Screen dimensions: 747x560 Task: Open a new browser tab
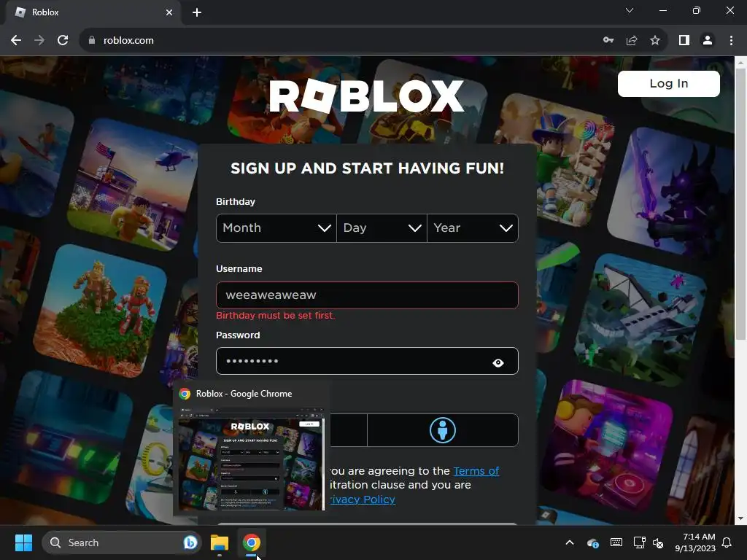coord(197,12)
